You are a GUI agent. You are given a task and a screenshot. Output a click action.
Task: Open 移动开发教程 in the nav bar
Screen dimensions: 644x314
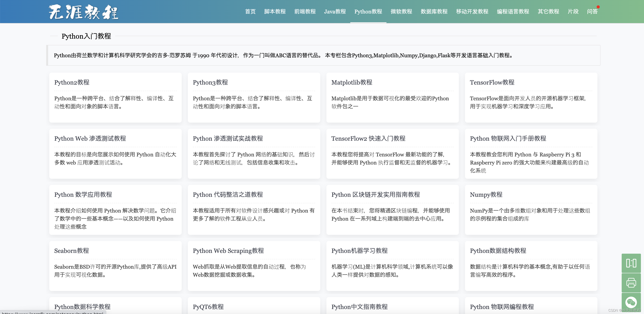click(x=472, y=12)
